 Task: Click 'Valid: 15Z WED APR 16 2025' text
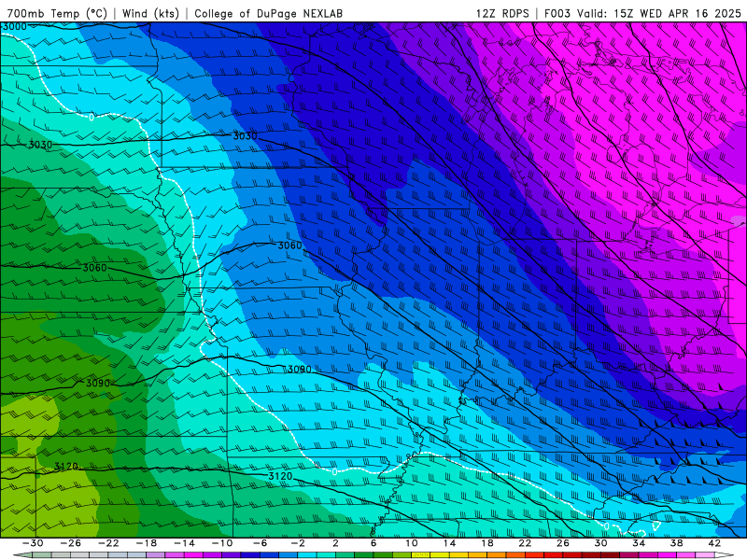click(659, 13)
